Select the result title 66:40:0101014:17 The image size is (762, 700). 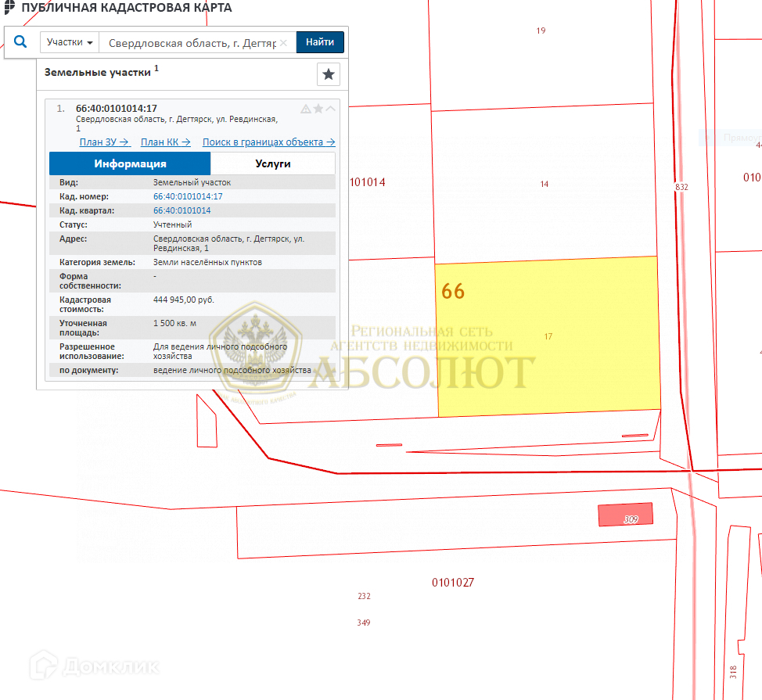tap(116, 109)
